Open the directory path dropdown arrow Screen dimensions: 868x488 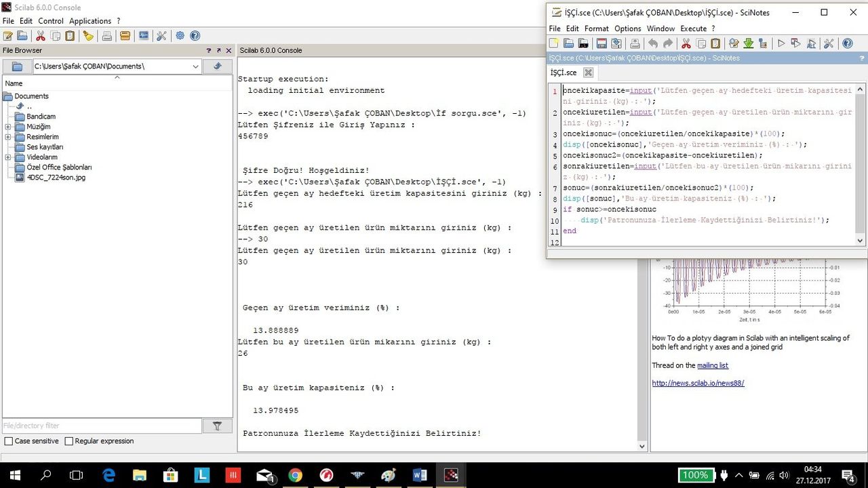(x=195, y=66)
